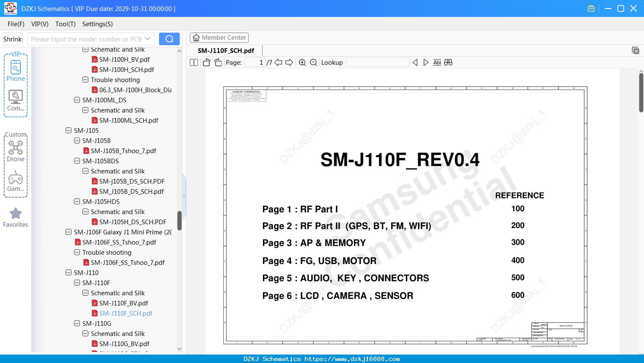Open the File(F) menu
Screen dimensions: 644x363
coord(16,24)
